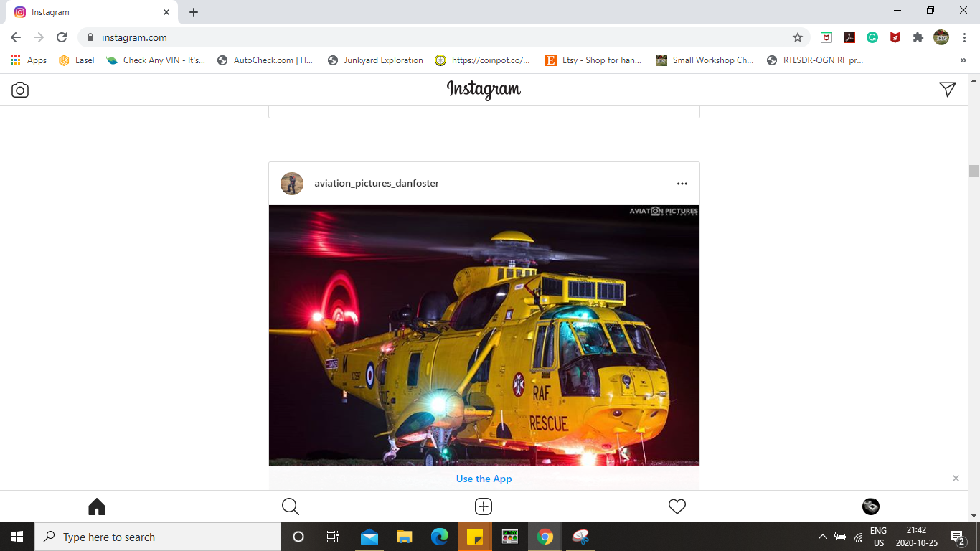Open Cortana circle icon
The height and width of the screenshot is (551, 980).
(298, 537)
